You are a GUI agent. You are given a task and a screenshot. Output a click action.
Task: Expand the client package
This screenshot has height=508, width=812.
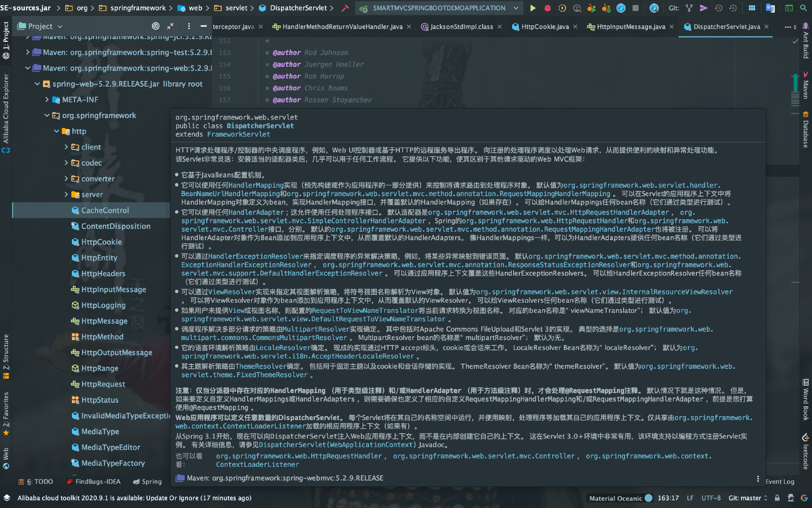(x=66, y=147)
